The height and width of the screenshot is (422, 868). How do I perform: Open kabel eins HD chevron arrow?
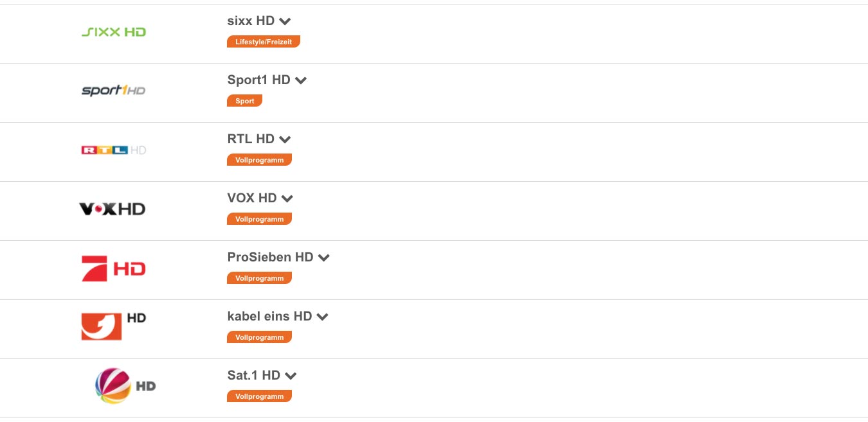(x=322, y=317)
